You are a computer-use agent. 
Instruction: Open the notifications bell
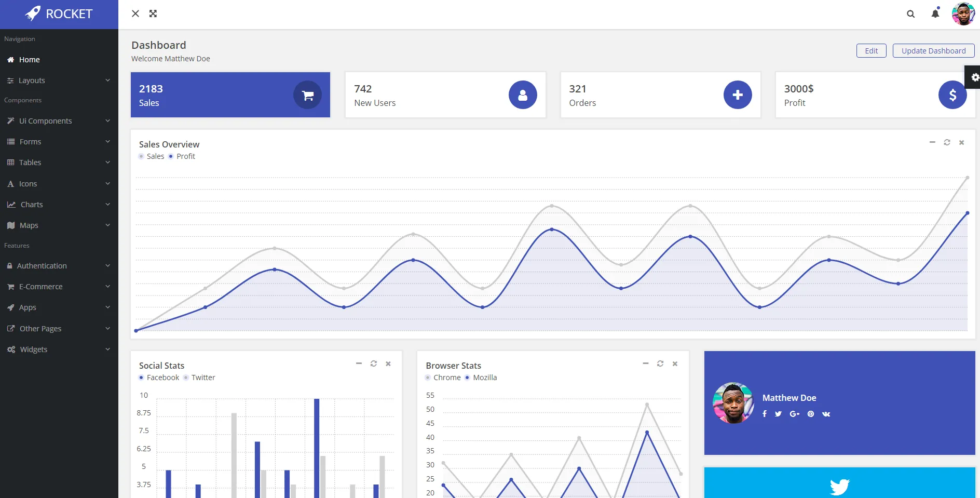tap(935, 14)
